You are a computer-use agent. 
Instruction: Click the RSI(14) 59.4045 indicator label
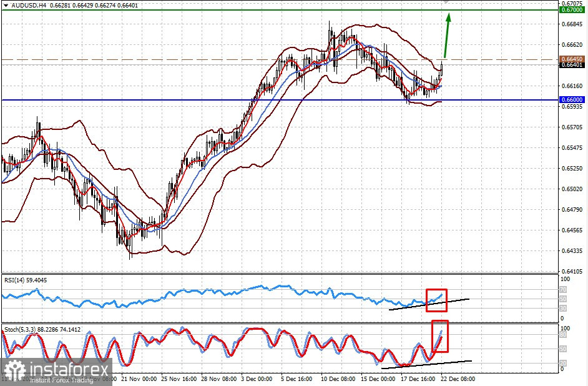click(26, 280)
